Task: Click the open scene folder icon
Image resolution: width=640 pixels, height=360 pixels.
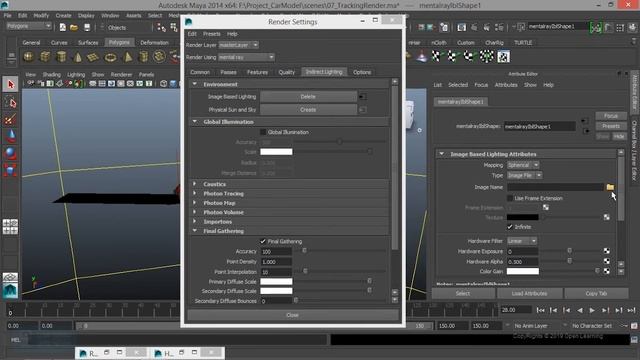Action: point(74,27)
